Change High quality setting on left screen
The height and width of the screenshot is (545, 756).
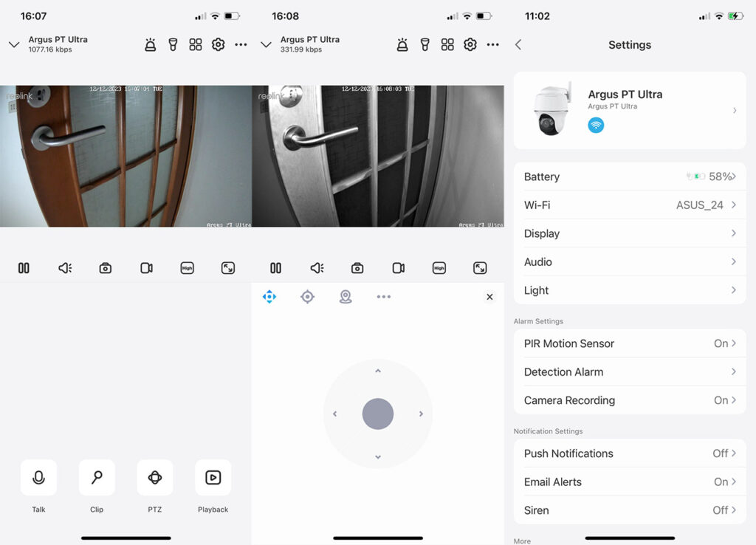187,268
